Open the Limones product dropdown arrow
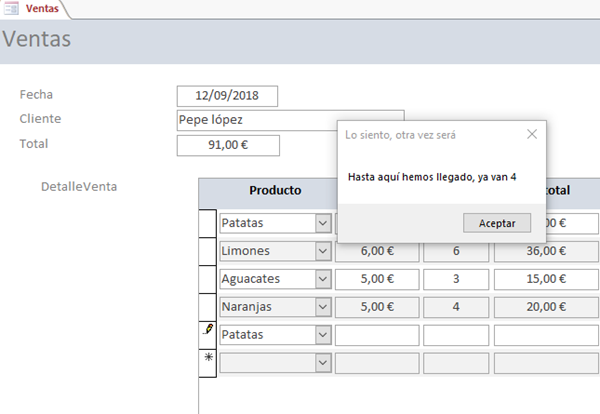This screenshot has height=414, width=600. tap(323, 251)
